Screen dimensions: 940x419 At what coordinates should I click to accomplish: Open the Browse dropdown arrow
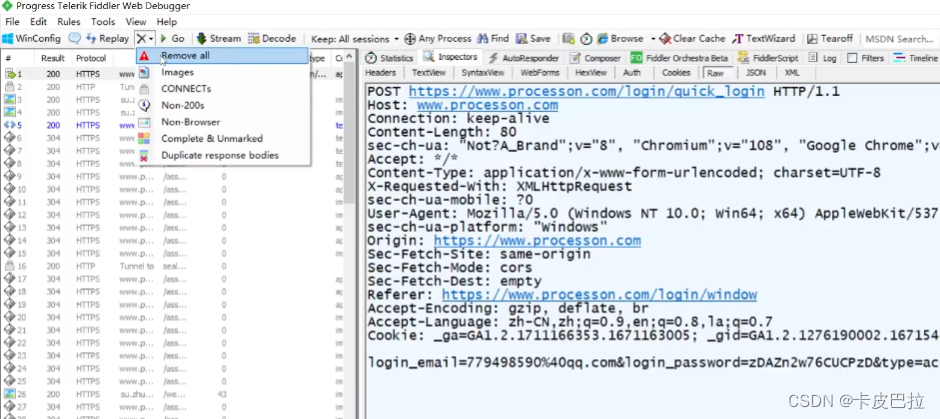coord(653,38)
